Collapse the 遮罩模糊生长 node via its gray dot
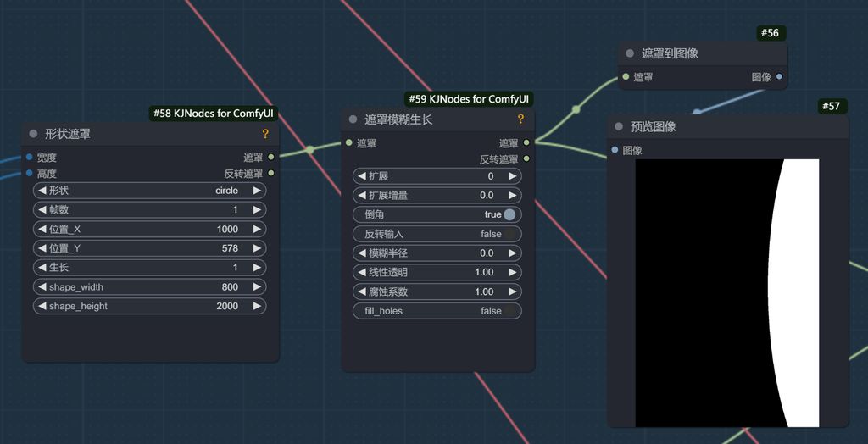 (353, 119)
